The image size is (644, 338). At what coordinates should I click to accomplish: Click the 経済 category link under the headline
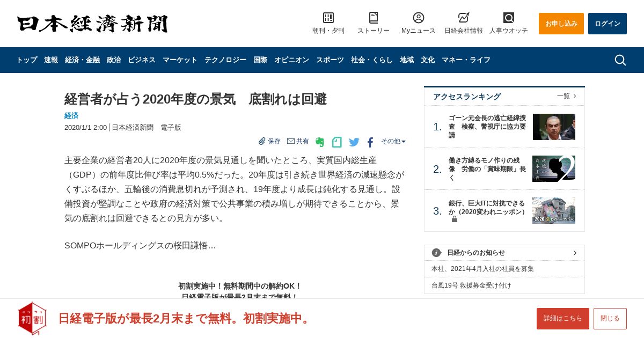click(71, 115)
